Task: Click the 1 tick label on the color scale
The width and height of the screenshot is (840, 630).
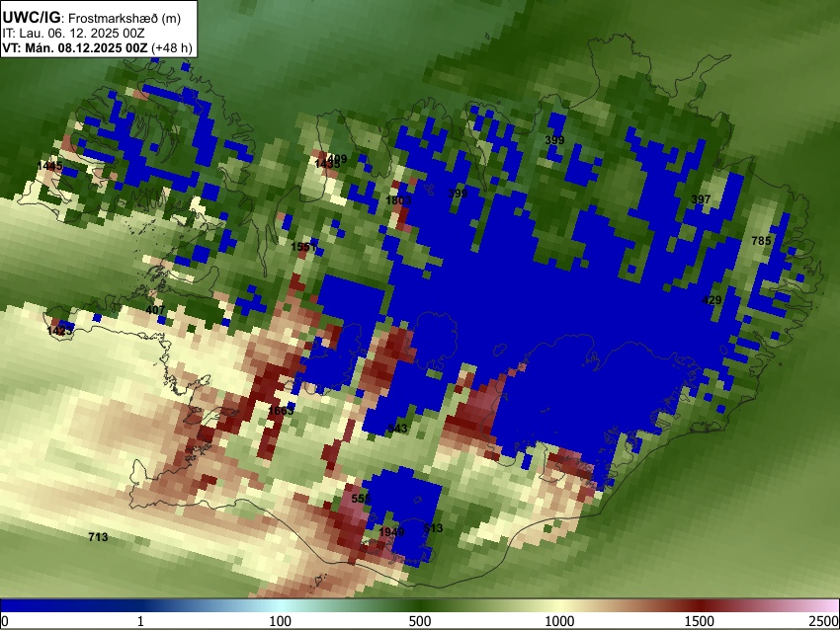Action: (x=140, y=621)
